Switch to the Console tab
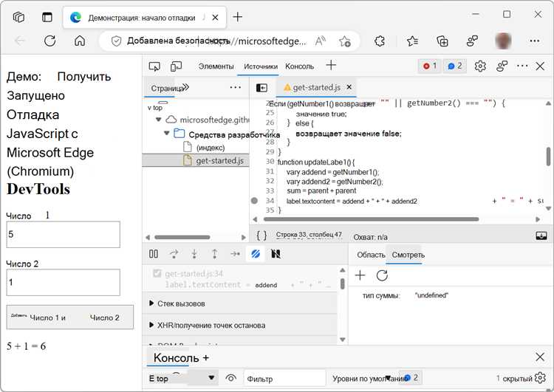 (x=299, y=66)
